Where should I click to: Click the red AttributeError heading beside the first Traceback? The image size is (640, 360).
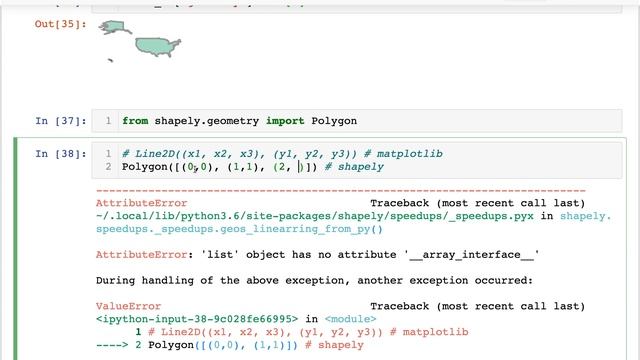[142, 203]
